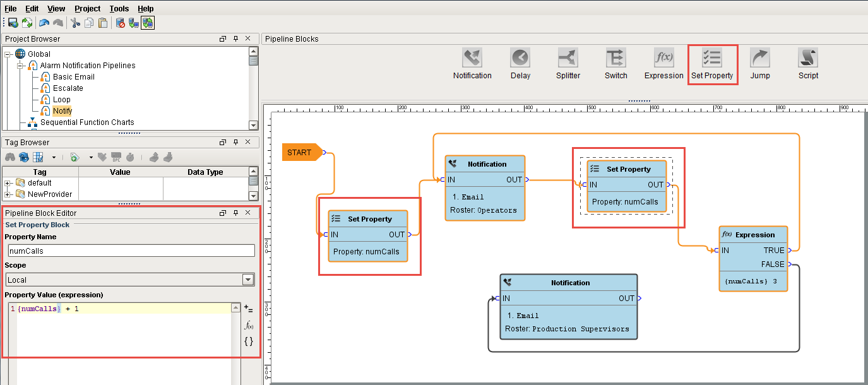868x385 pixels.
Task: Expand the NewProvider tag folder
Action: click(x=6, y=194)
